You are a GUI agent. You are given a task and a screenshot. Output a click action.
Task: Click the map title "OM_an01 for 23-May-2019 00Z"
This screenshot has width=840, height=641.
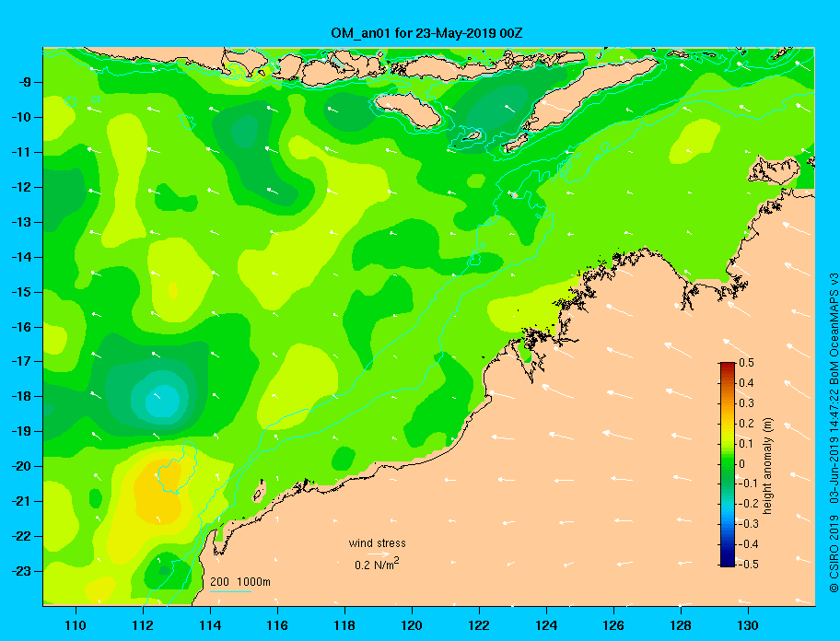tap(426, 33)
